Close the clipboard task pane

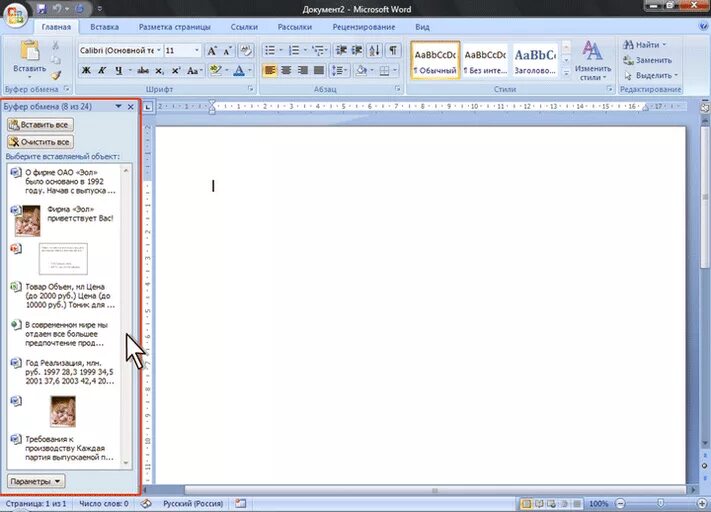point(131,107)
